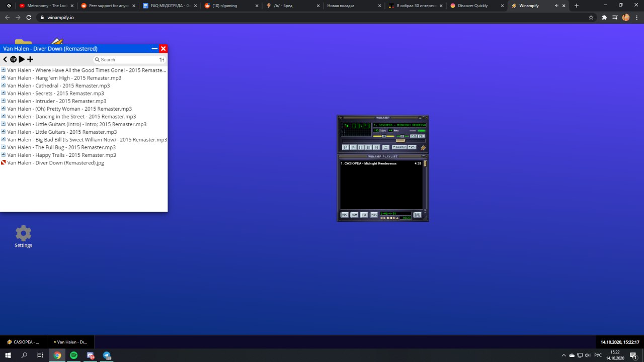644x362 pixels.
Task: Select the (Oh) Pretty Woman mp3
Action: (66, 109)
